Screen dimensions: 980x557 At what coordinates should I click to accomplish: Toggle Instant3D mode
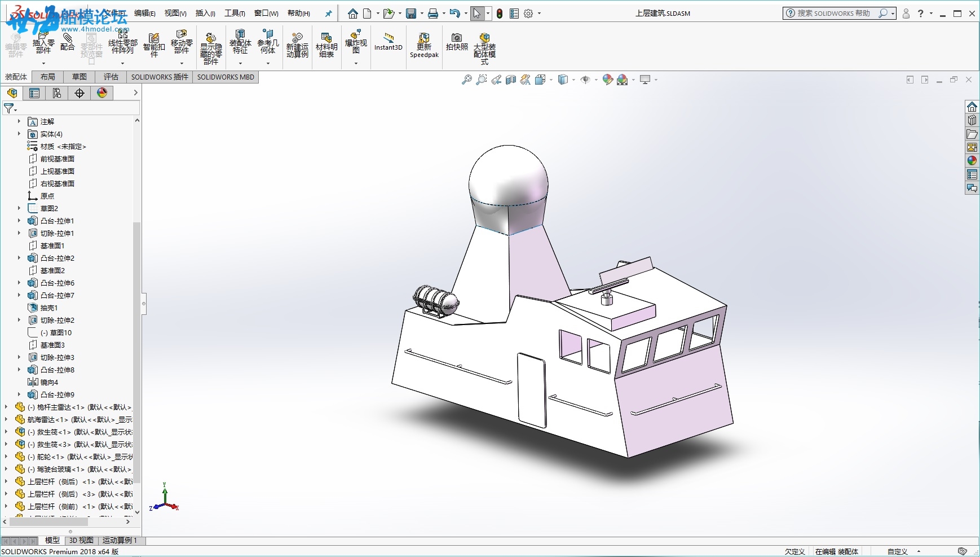pyautogui.click(x=389, y=43)
